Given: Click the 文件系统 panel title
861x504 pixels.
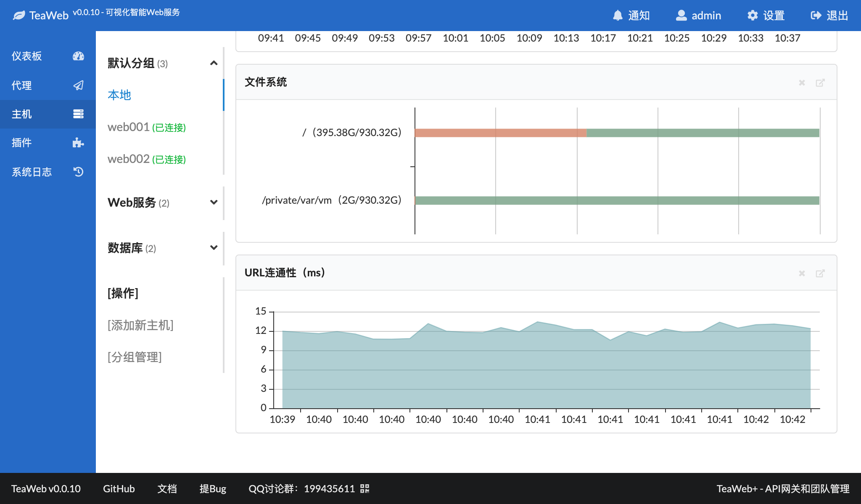Looking at the screenshot, I should pyautogui.click(x=266, y=82).
